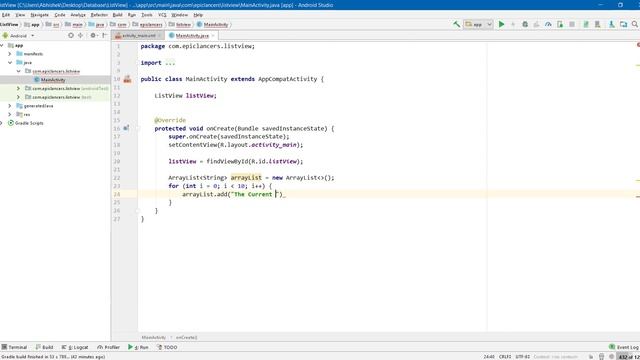Open the Edit menu
The width and height of the screenshot is (640, 360).
pyautogui.click(x=6, y=15)
